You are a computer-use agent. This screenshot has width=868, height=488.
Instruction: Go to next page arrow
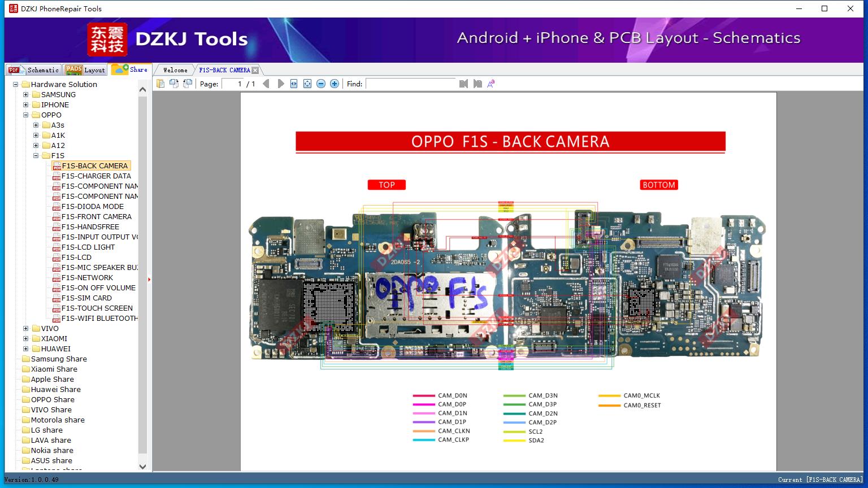[x=281, y=84]
